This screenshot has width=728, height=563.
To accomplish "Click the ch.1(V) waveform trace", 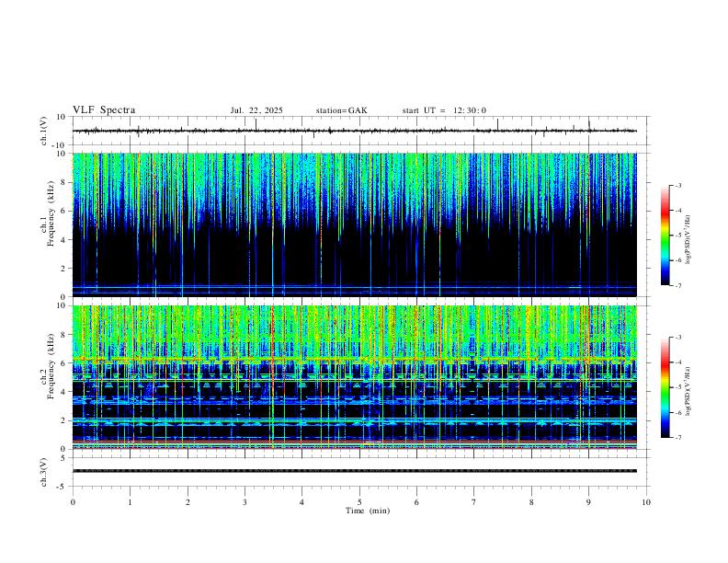I will (x=354, y=131).
